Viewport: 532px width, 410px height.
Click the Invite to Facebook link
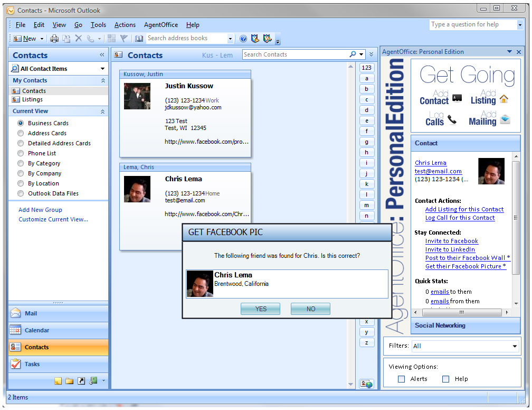click(x=451, y=241)
